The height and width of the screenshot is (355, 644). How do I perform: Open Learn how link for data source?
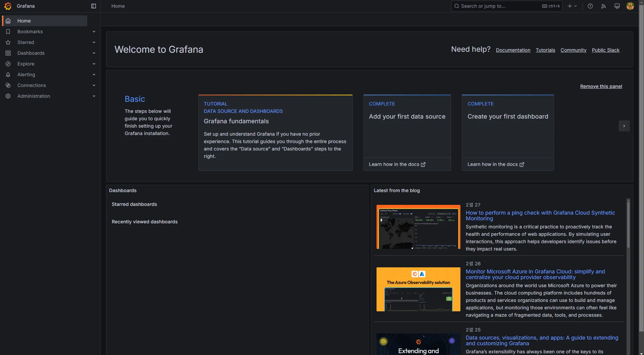(x=397, y=165)
